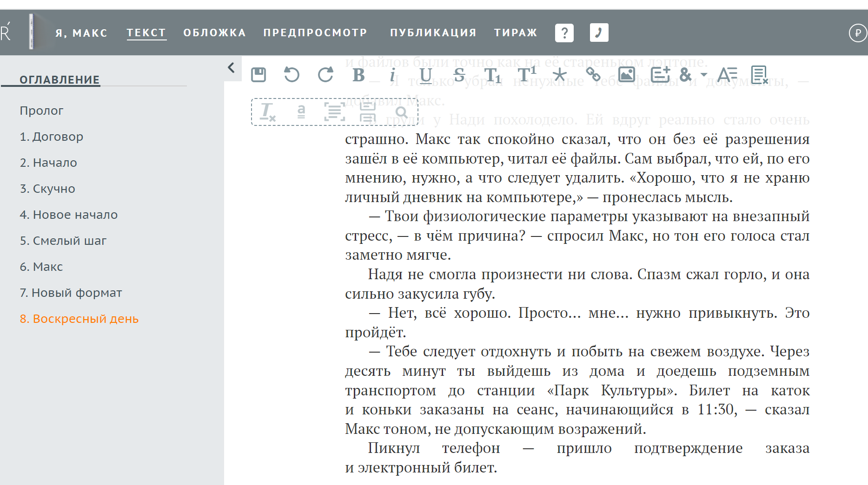Image resolution: width=868 pixels, height=485 pixels.
Task: Open the Предпросмотр tab
Action: pyautogui.click(x=315, y=33)
